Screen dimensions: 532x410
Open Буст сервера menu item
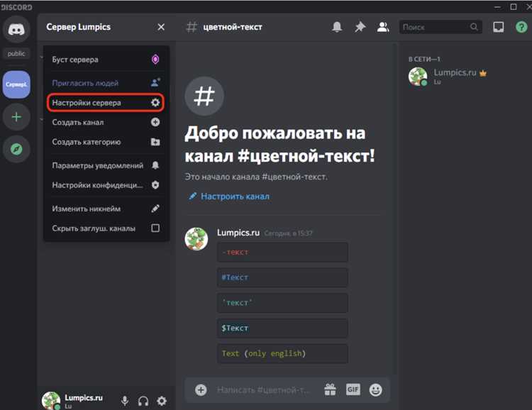pyautogui.click(x=106, y=60)
